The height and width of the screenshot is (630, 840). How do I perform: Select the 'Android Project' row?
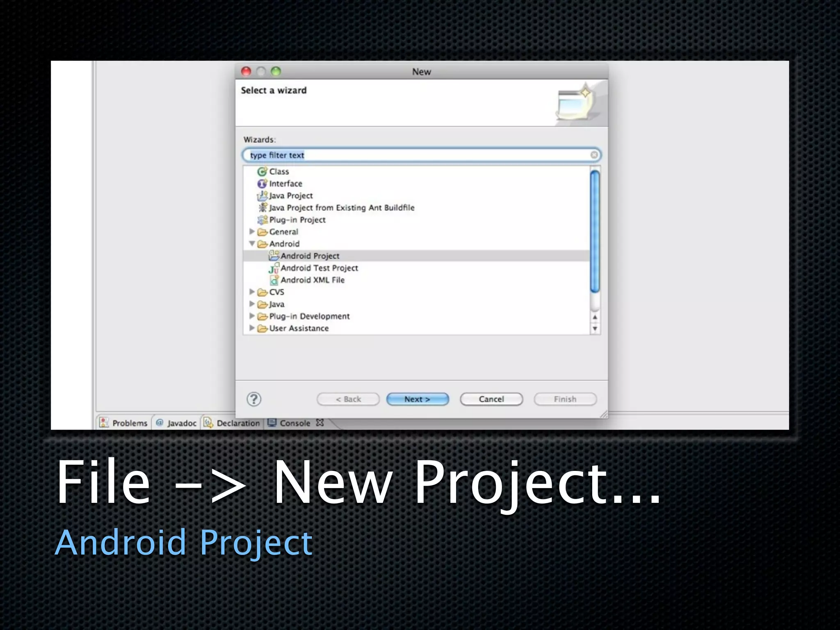[416, 256]
